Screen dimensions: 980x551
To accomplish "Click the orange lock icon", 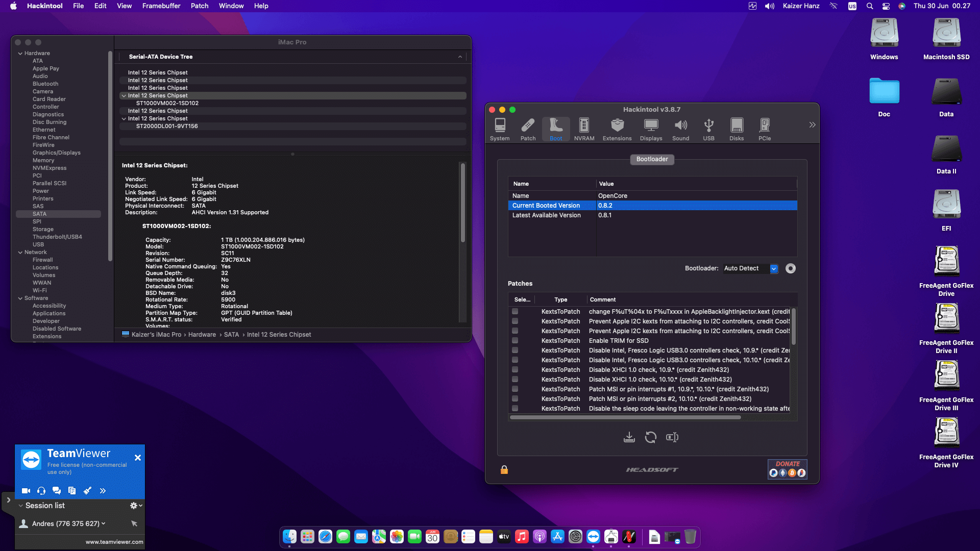I will pos(504,470).
